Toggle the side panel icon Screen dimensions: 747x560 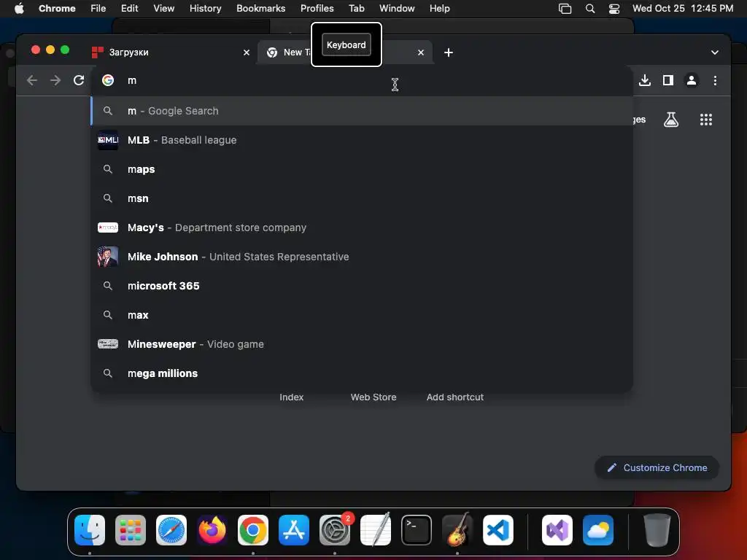[668, 80]
